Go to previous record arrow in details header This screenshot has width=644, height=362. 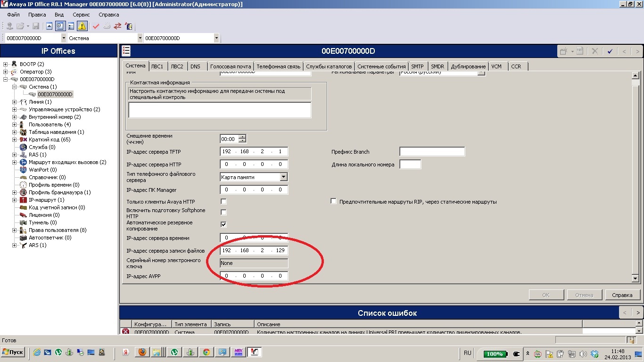624,51
